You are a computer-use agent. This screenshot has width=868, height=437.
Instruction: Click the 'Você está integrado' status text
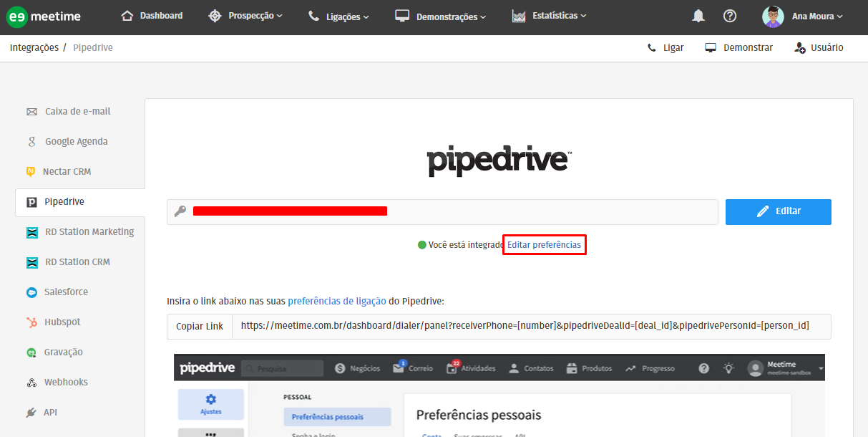point(466,245)
